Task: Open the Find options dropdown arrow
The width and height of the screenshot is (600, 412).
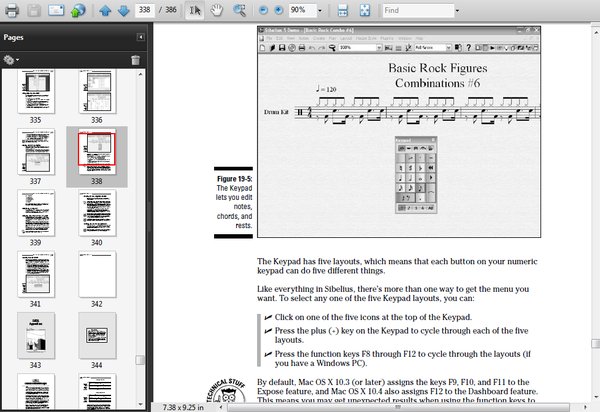Action: point(457,11)
